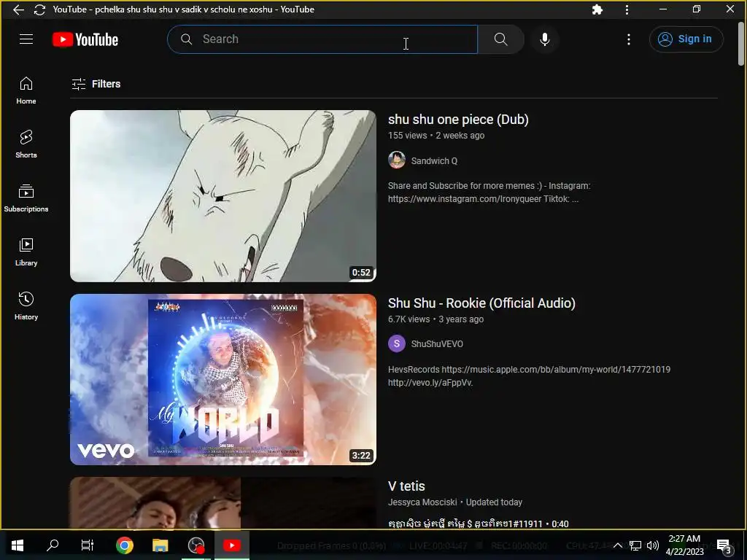Open Home in the sidebar
747x560 pixels.
pos(26,90)
